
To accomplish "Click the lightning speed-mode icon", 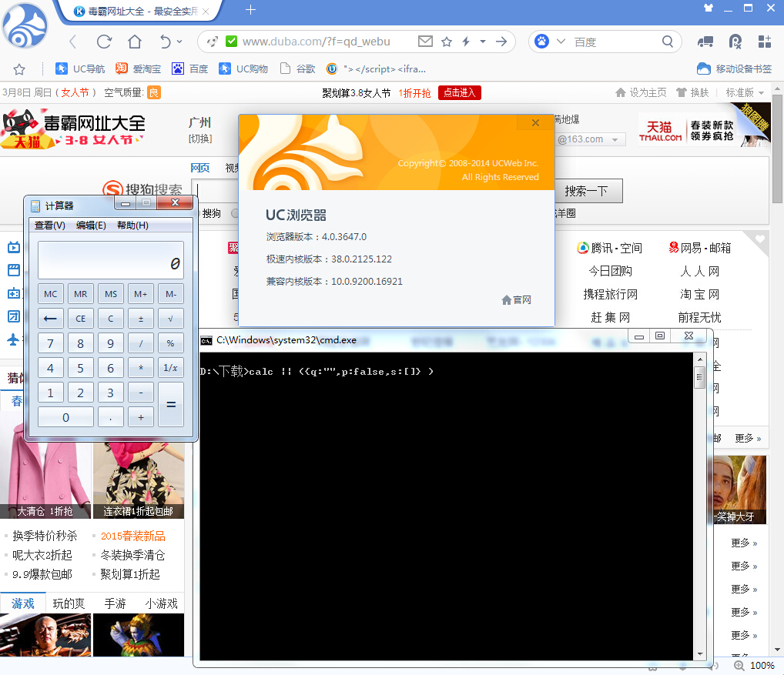I will click(466, 42).
